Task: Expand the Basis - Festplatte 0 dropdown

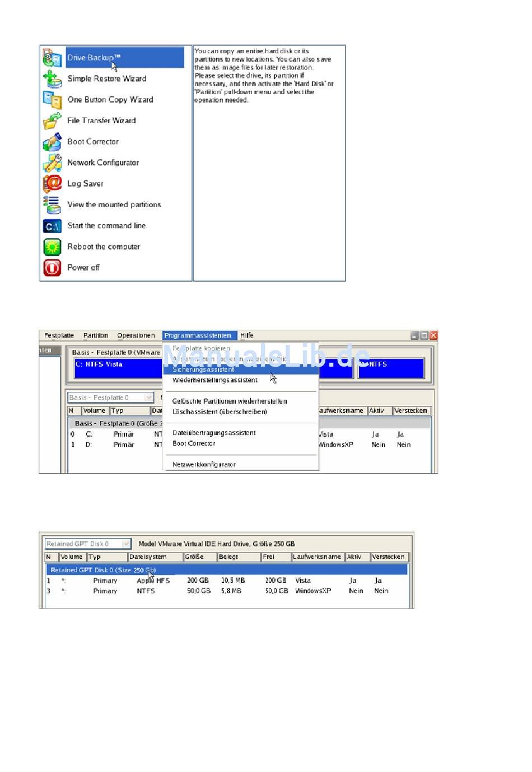Action: (148, 397)
